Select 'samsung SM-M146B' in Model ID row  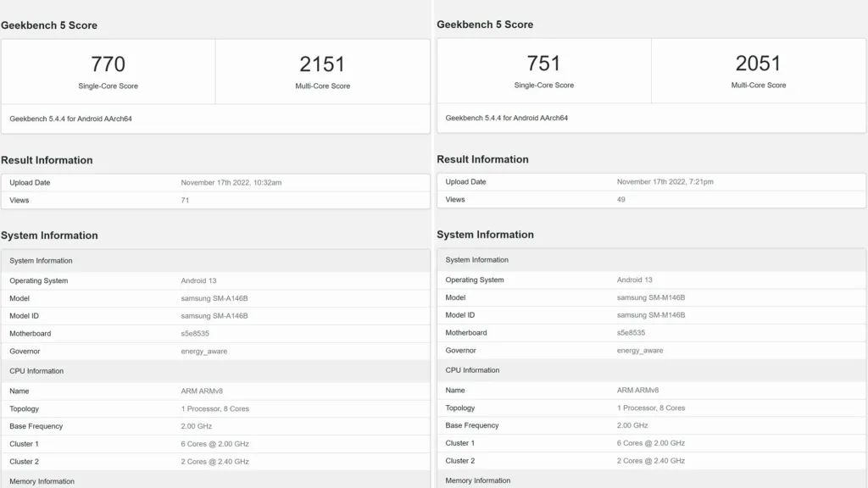click(x=651, y=315)
